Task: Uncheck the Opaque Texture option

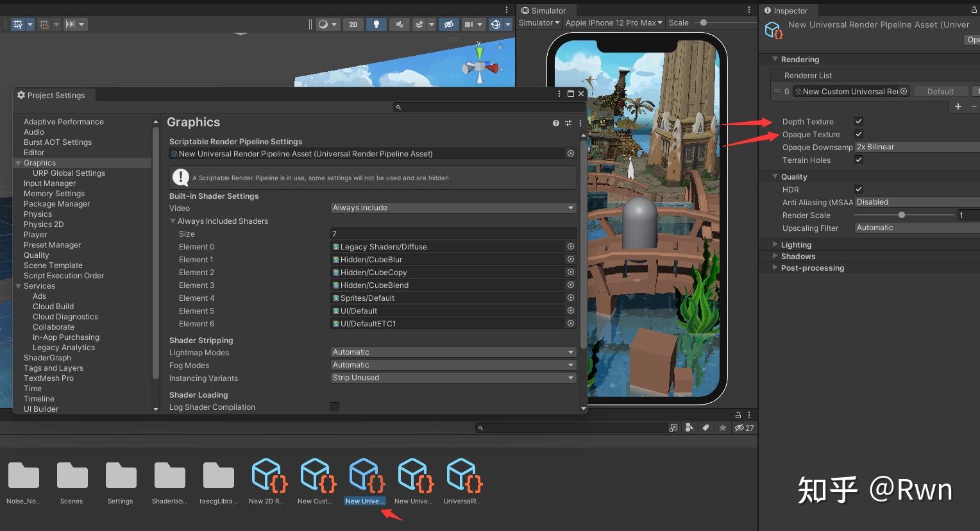Action: point(859,134)
